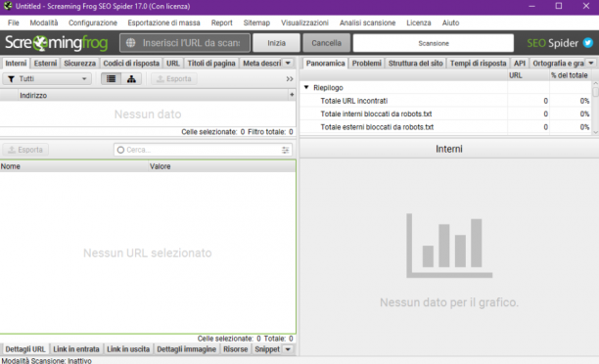This screenshot has height=364, width=599.
Task: Select Totale URL incontrati row
Action: [445, 101]
